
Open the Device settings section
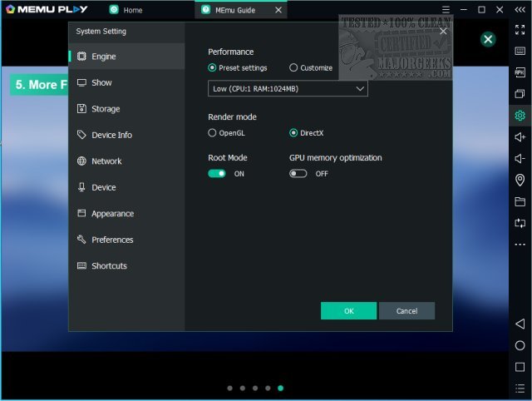point(127,187)
